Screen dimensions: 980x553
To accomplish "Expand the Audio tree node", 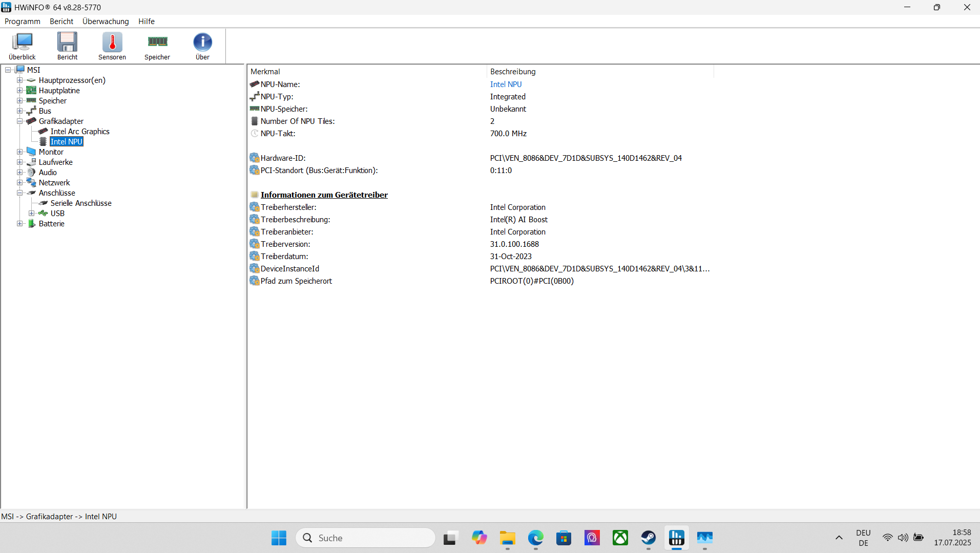I will [19, 173].
